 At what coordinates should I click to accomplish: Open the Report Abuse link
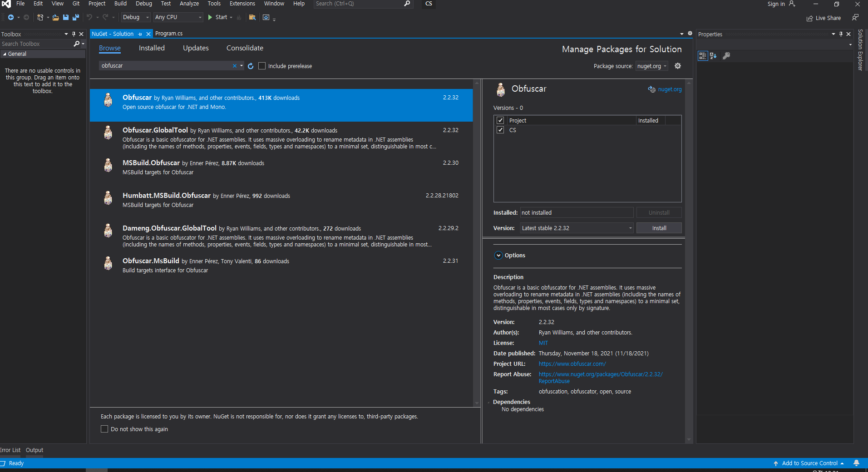tap(601, 378)
